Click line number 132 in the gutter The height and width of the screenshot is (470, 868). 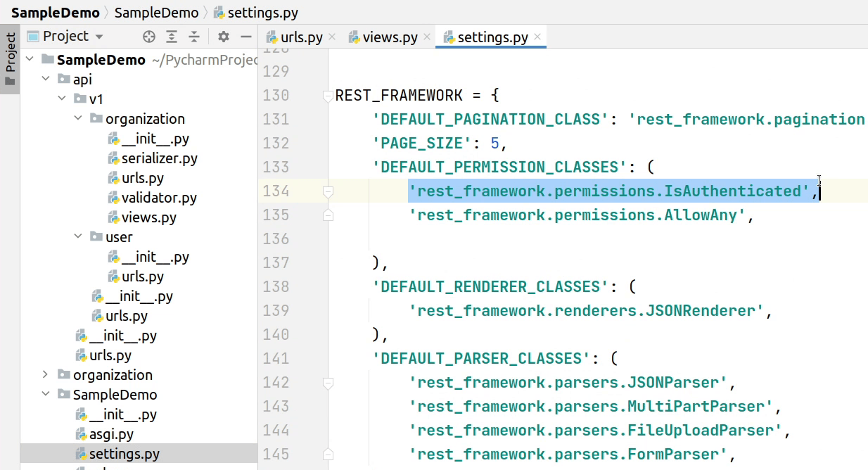click(276, 143)
